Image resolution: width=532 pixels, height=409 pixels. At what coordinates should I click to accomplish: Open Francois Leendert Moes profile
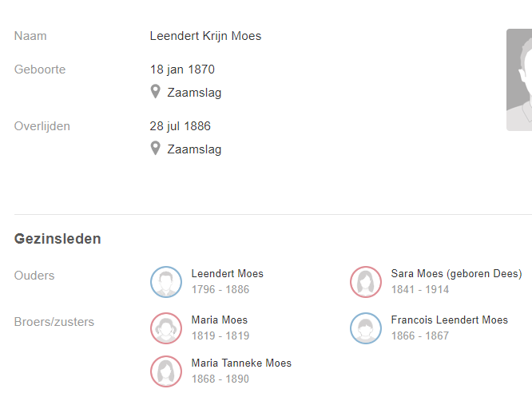coord(449,320)
